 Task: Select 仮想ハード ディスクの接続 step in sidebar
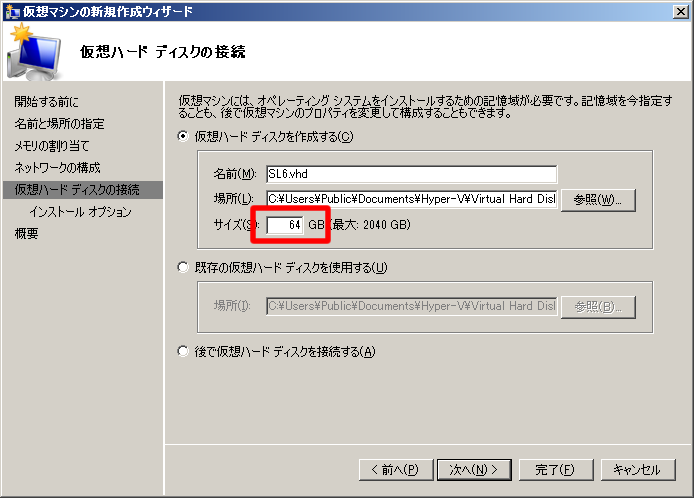pyautogui.click(x=77, y=190)
